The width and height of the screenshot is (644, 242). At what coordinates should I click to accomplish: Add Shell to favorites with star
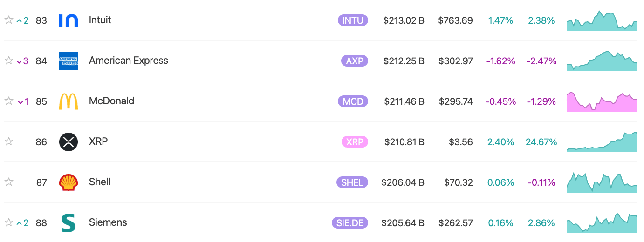click(8, 182)
